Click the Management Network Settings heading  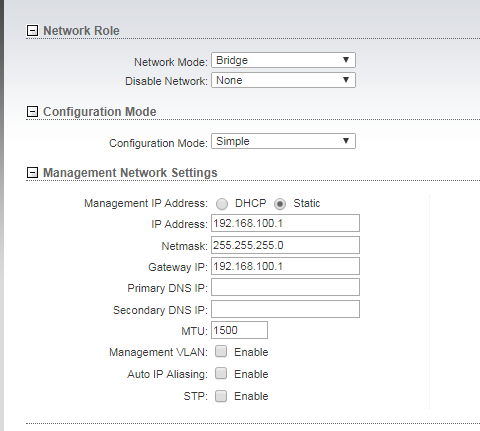(130, 173)
